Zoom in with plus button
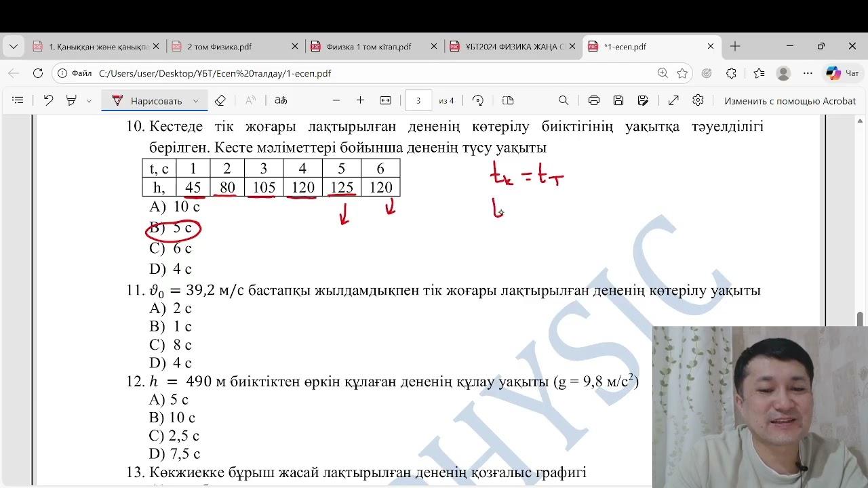 click(x=360, y=100)
